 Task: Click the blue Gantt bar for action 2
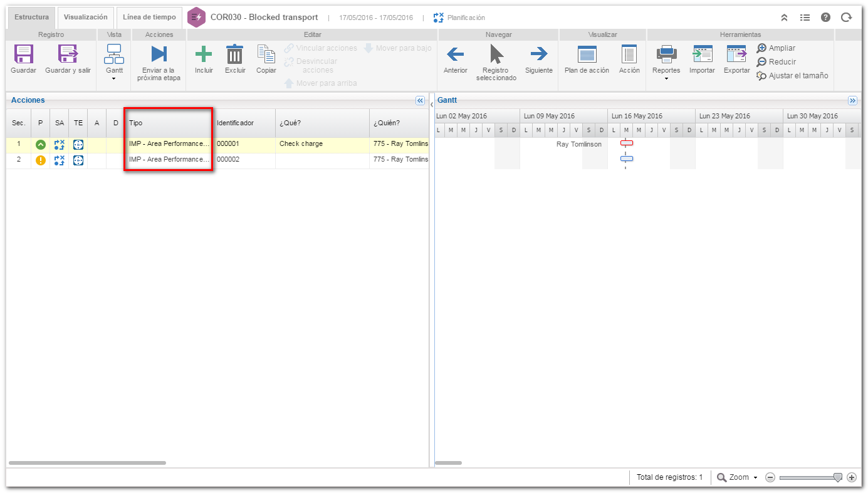click(x=627, y=158)
